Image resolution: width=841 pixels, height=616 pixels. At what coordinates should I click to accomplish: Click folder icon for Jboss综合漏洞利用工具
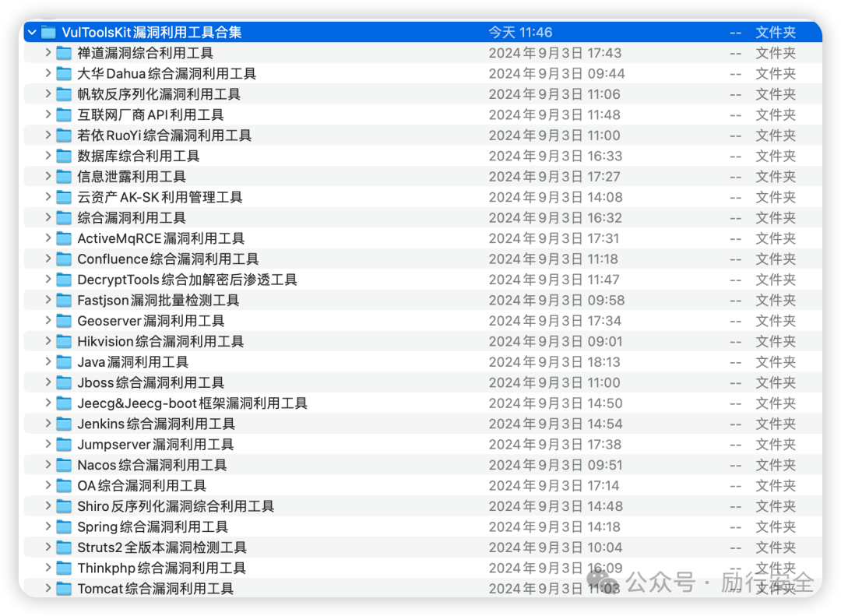click(x=64, y=382)
